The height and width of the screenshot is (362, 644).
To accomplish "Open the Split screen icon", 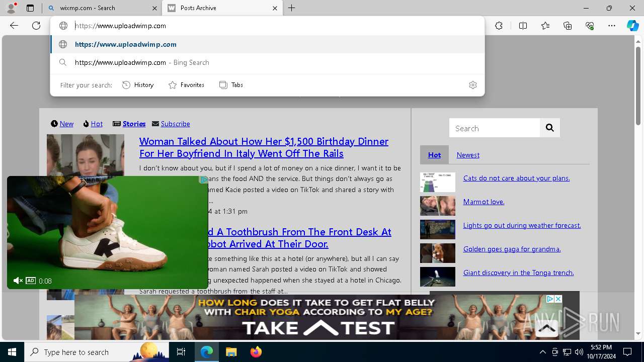I will click(x=523, y=26).
